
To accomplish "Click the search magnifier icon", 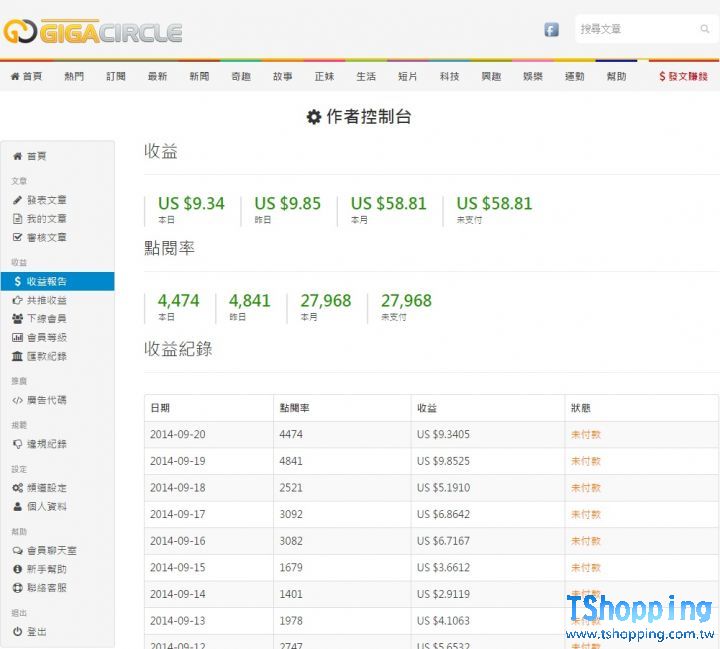I will pos(705,30).
